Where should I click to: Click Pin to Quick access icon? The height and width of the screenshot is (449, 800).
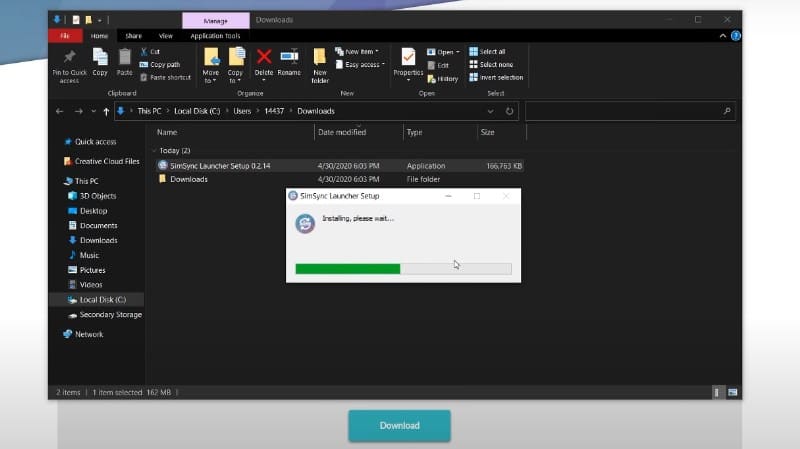[x=69, y=61]
